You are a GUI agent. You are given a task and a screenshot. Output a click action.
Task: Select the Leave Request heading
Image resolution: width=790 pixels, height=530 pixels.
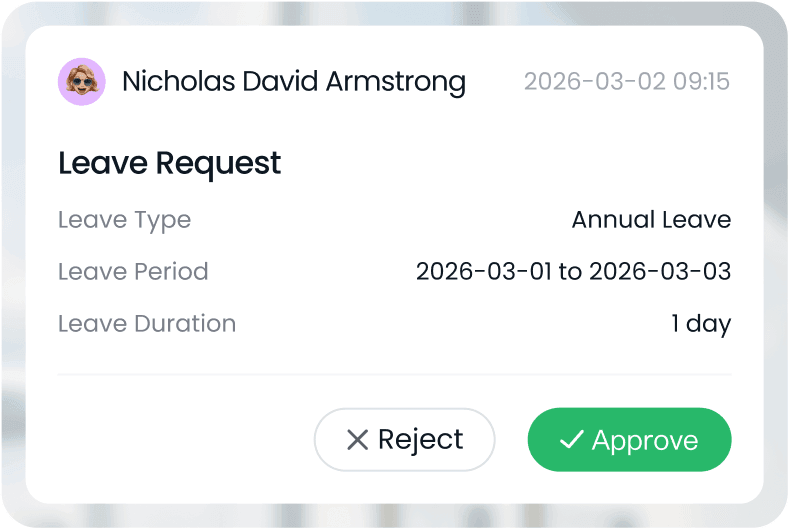point(170,163)
